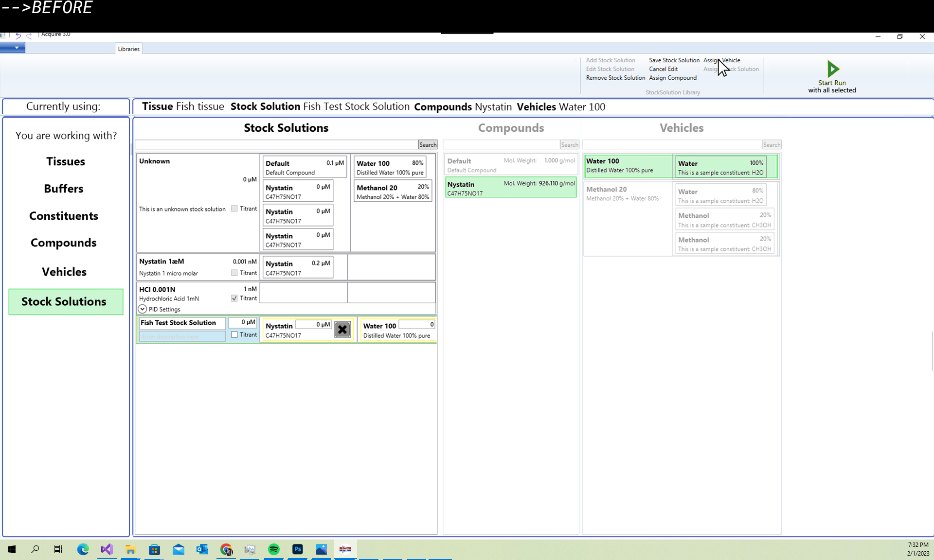Click the green Start Run play icon
Viewport: 934px width, 560px height.
tap(832, 69)
